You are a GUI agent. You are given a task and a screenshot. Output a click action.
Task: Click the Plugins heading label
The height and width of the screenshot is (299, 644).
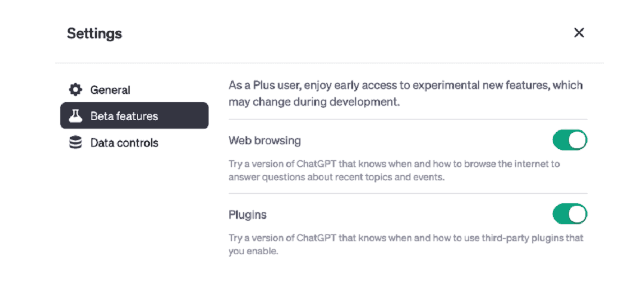[247, 215]
